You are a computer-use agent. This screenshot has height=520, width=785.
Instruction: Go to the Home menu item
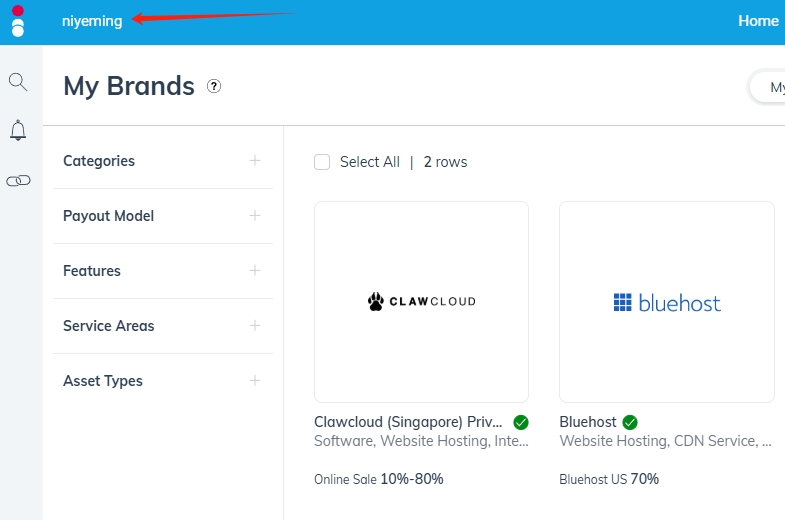click(x=758, y=21)
